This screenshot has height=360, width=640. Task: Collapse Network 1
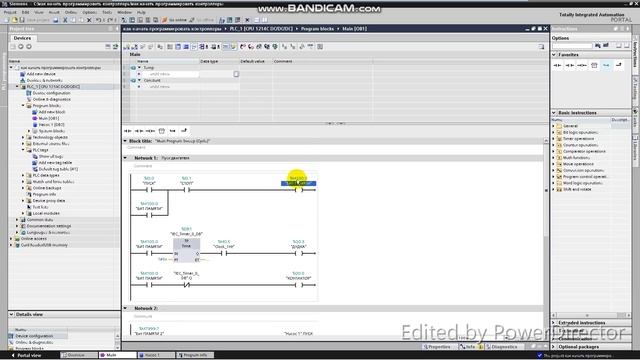[x=125, y=158]
